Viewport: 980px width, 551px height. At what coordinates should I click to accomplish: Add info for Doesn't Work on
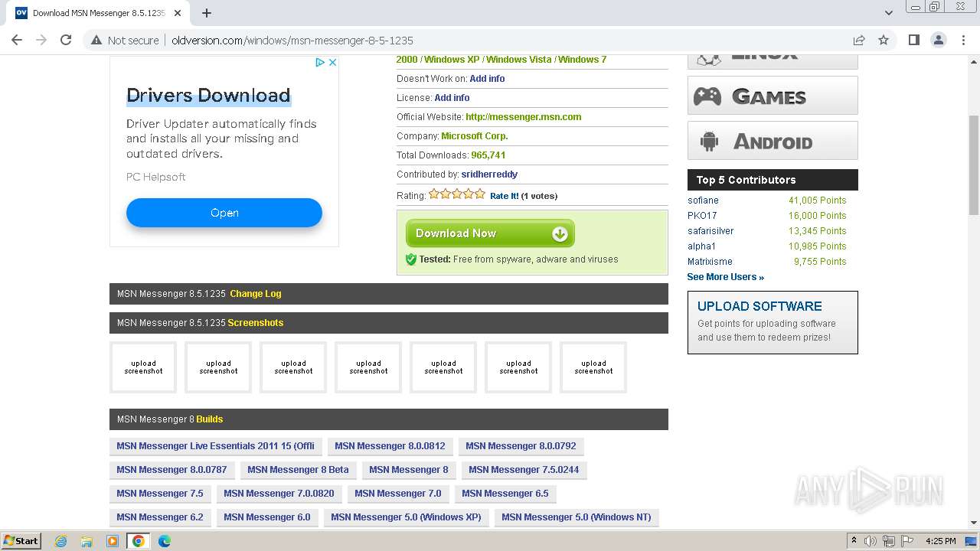tap(487, 79)
